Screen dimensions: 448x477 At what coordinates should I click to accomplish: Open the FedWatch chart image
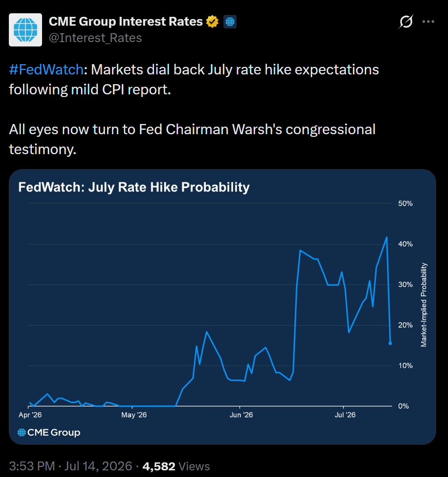(222, 306)
